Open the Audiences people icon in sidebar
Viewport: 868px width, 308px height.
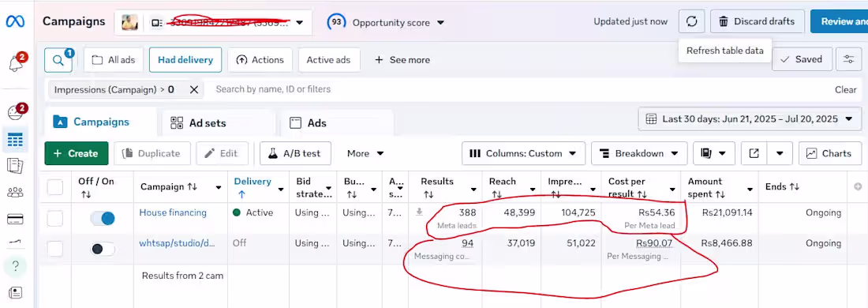pyautogui.click(x=15, y=192)
